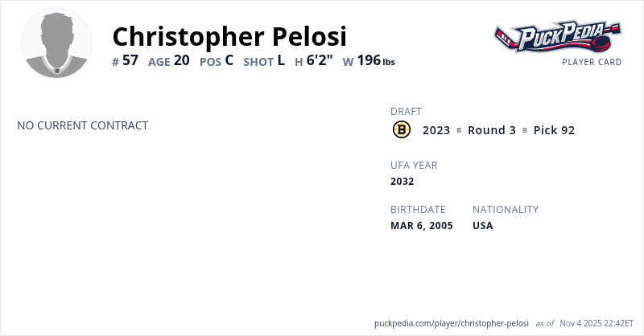Click the birthdate MAR 6, 2005
Screen dimensions: 644x336
(x=421, y=225)
